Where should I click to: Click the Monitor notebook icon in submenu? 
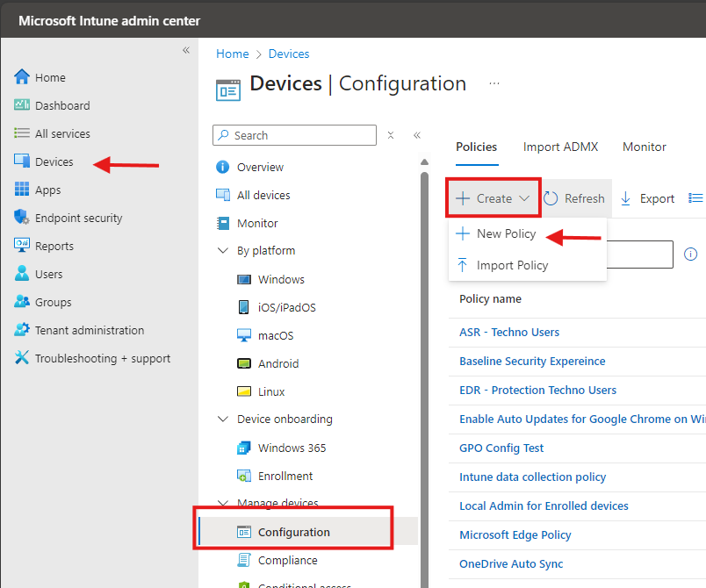pyautogui.click(x=222, y=223)
